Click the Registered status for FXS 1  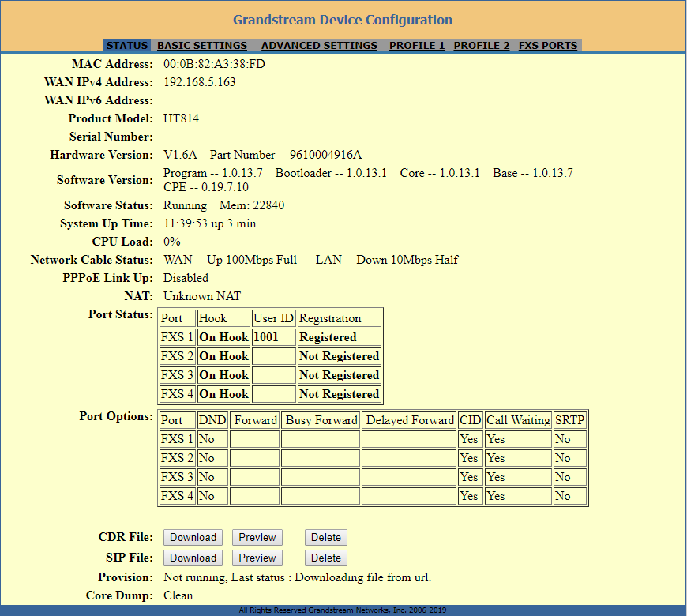tap(339, 337)
